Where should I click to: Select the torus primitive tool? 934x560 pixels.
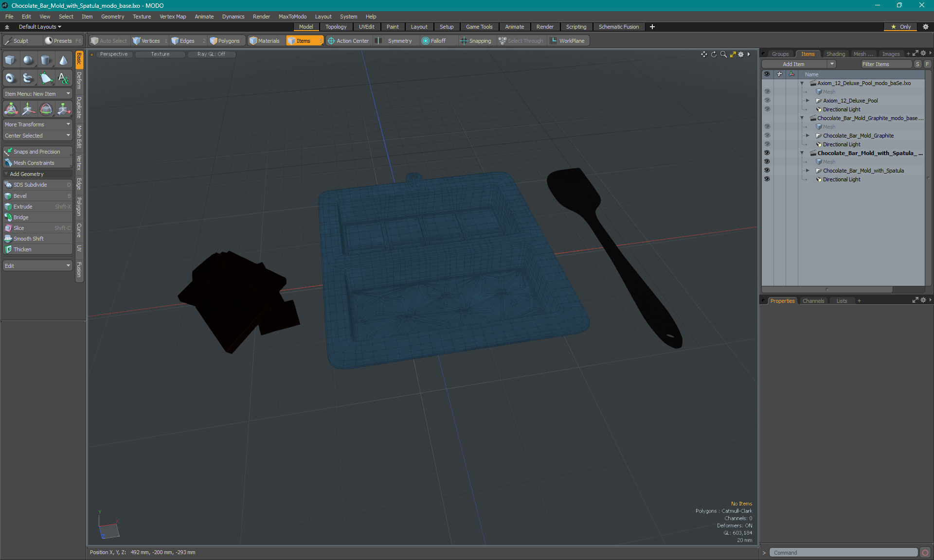point(11,78)
